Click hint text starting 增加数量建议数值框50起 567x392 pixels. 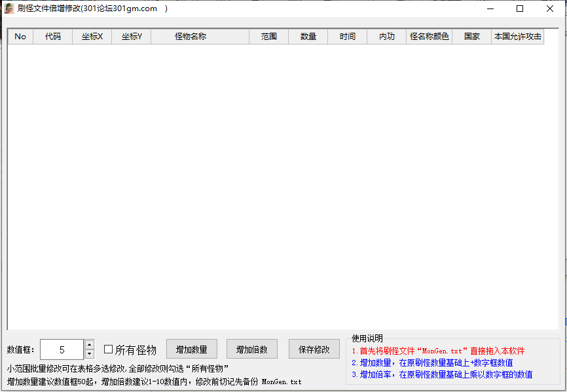coord(154,382)
